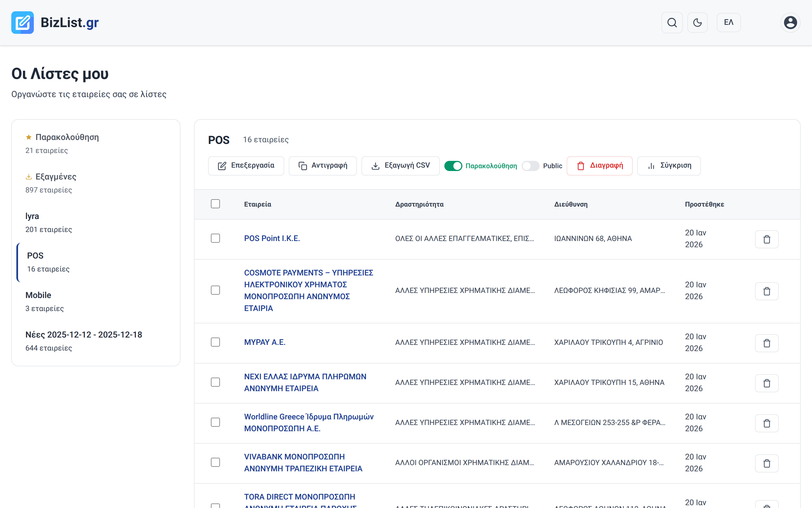The width and height of the screenshot is (812, 508).
Task: Click the red Διαγραφή delete button
Action: 600,166
